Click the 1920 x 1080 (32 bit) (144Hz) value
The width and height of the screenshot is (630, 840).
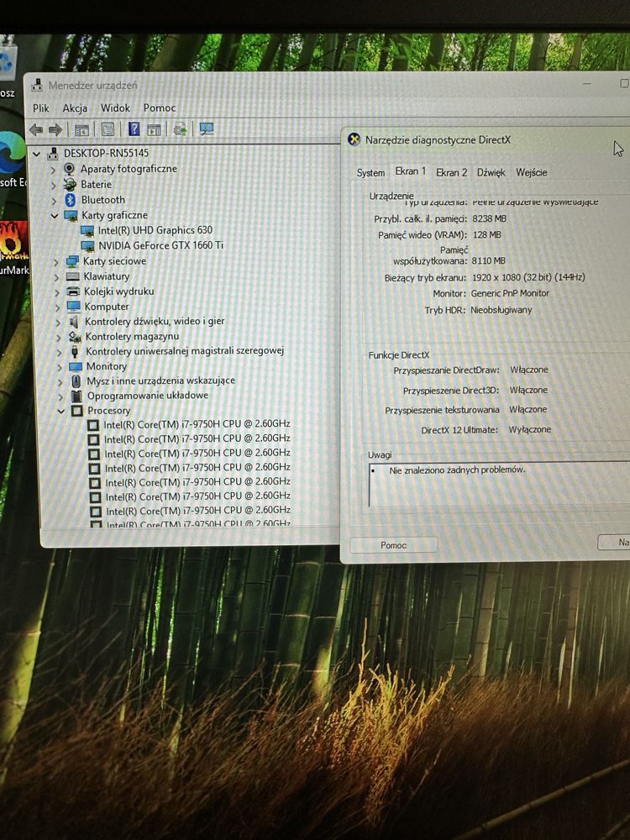coord(528,277)
